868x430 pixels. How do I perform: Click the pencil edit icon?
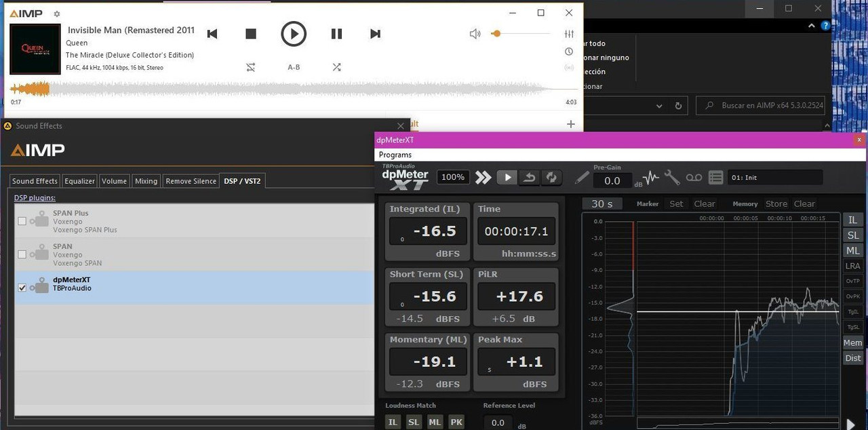tap(582, 178)
